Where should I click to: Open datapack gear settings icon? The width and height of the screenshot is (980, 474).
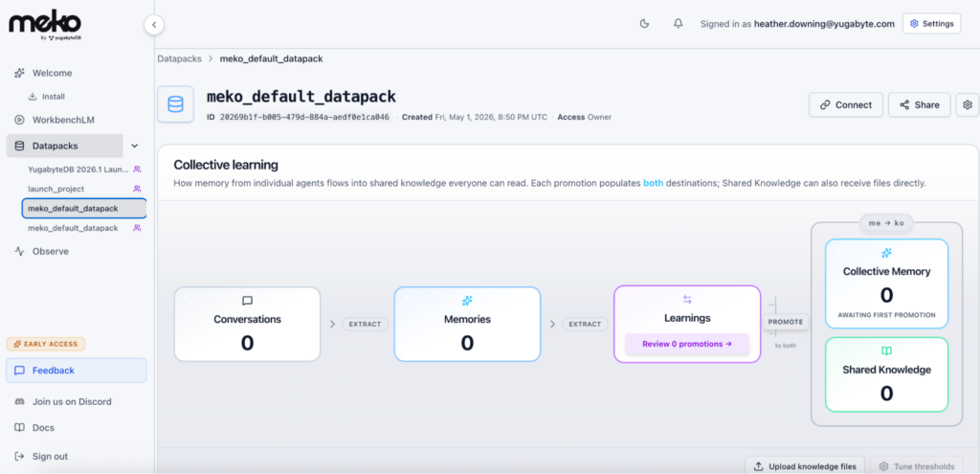pos(968,105)
